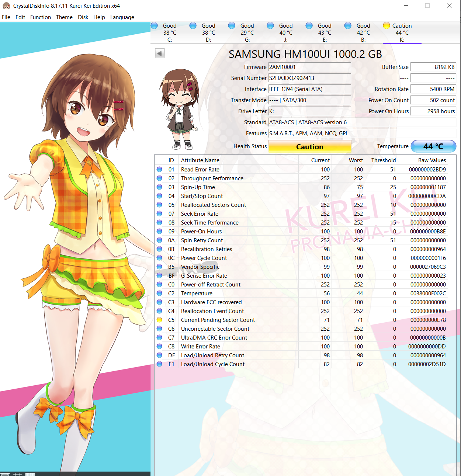
Task: Click status orb of Power Cycle Count row
Action: pos(159,258)
